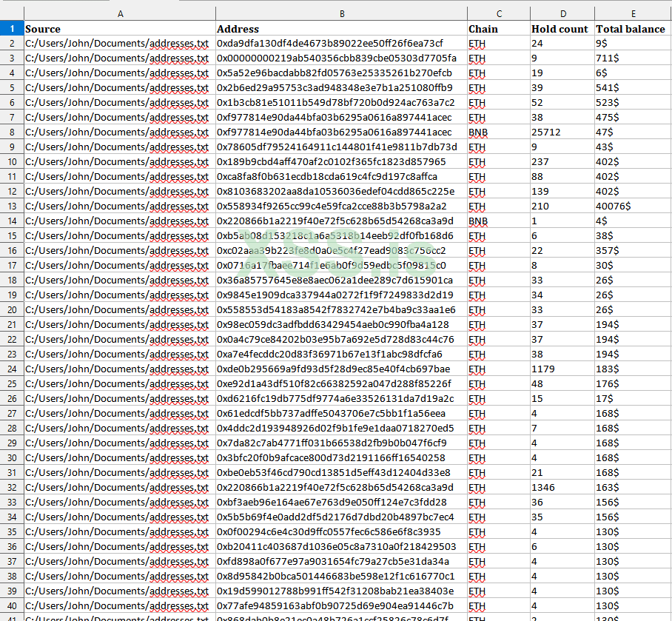672x621 pixels.
Task: Select address 0x5a52e96bacdabb82fd05763e25335261b270efcb
Action: pyautogui.click(x=342, y=73)
